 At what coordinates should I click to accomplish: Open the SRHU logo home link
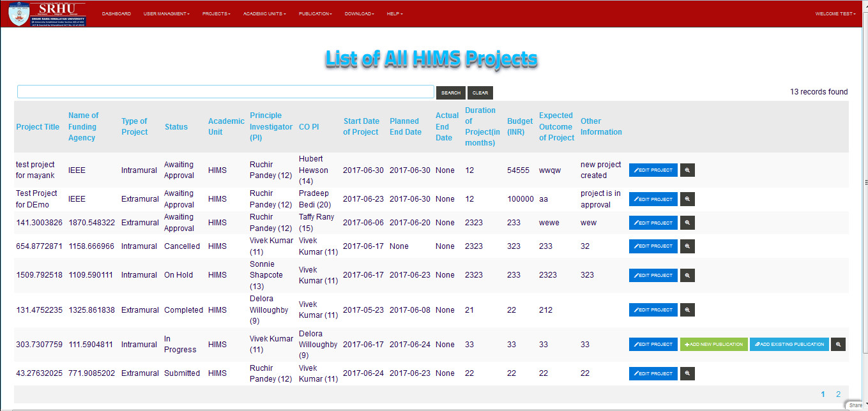click(x=47, y=13)
